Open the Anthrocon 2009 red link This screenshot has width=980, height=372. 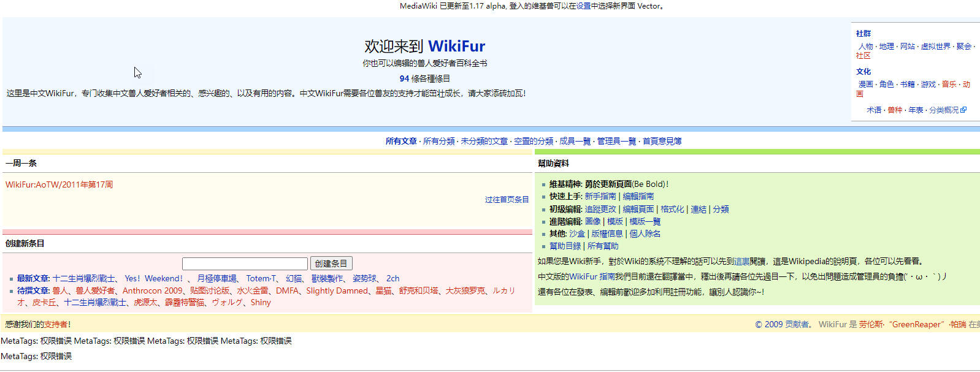(153, 290)
